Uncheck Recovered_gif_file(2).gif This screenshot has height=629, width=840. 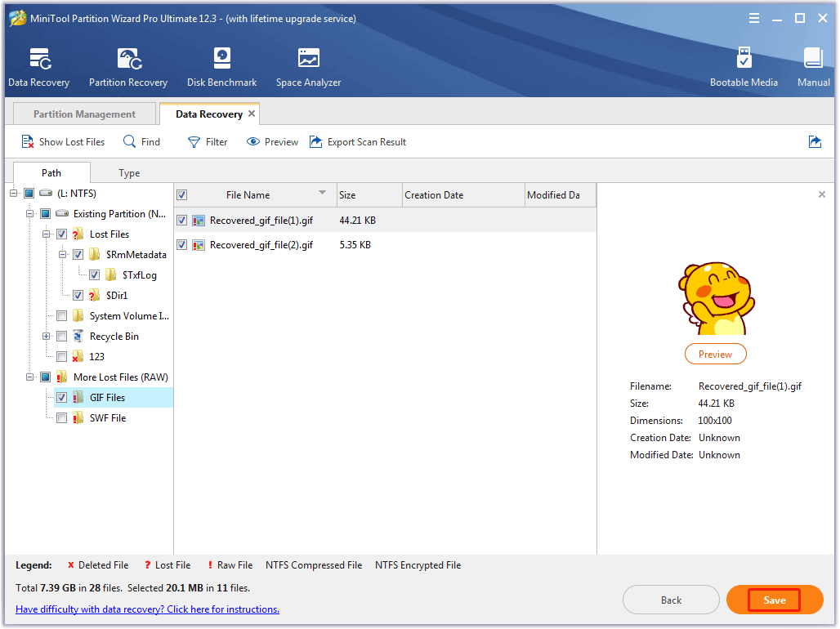coord(181,244)
